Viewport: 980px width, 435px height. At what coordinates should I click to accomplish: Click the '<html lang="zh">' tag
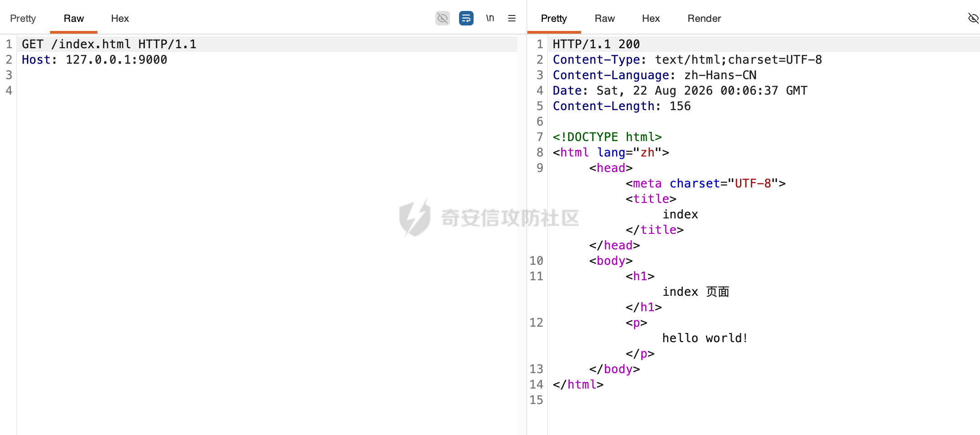click(x=611, y=152)
